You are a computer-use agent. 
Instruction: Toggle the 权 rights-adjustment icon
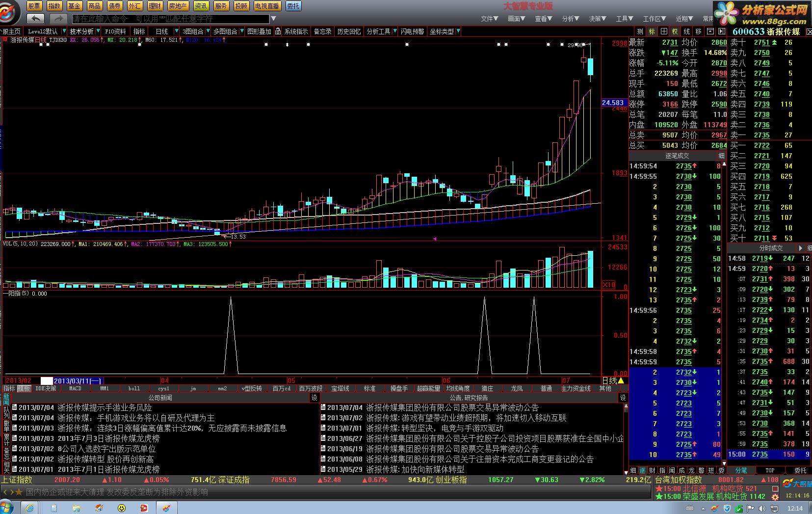tap(675, 31)
